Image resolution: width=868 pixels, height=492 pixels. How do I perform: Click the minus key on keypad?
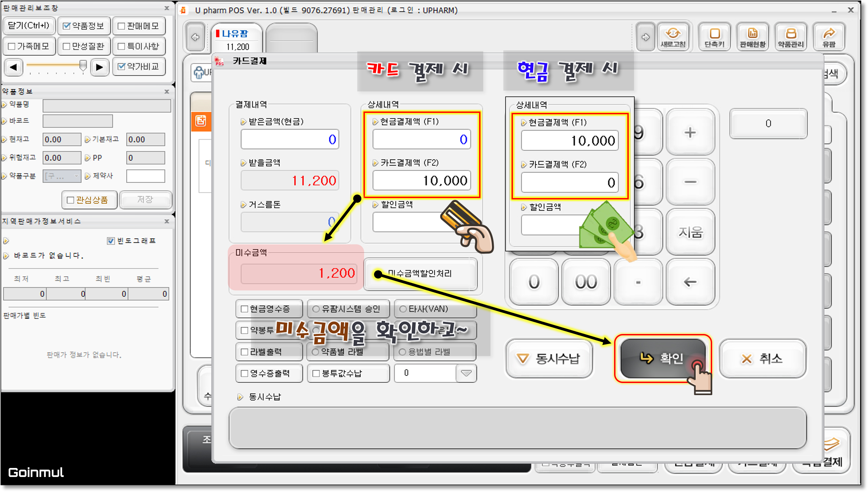click(690, 182)
